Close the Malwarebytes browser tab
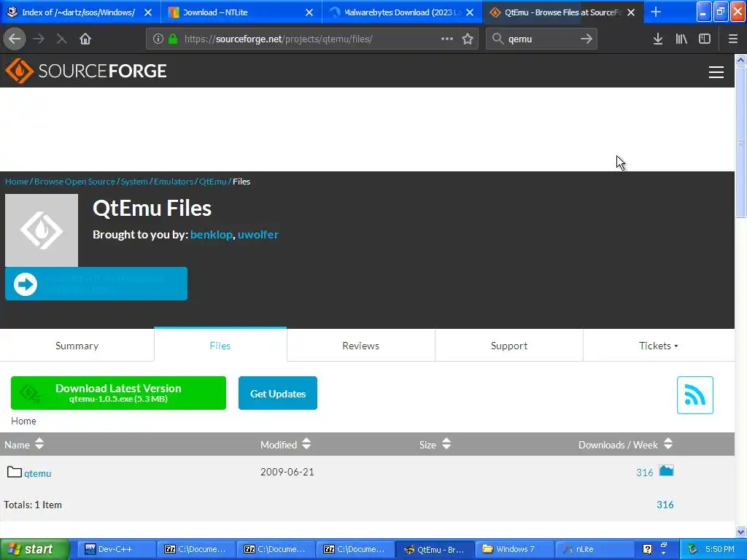This screenshot has width=747, height=560. coord(470,12)
